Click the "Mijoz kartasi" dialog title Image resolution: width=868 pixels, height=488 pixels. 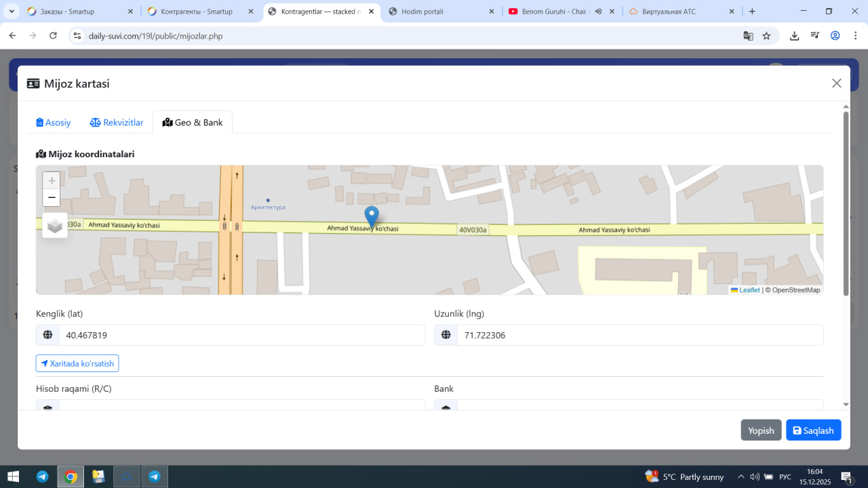coord(68,83)
